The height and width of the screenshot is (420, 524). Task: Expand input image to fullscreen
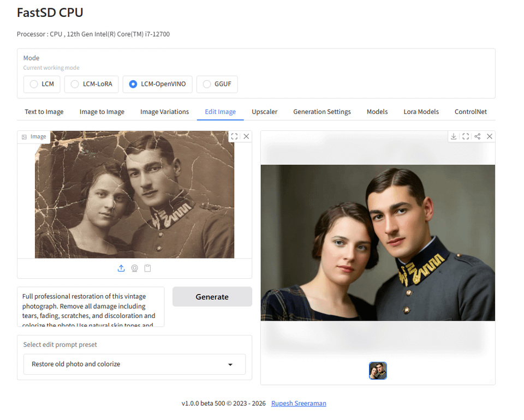[x=234, y=136]
